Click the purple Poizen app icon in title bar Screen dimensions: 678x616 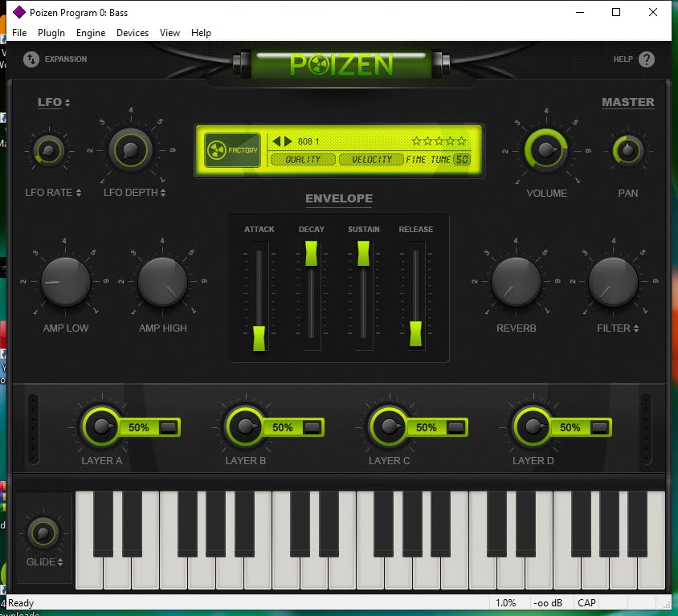(19, 13)
